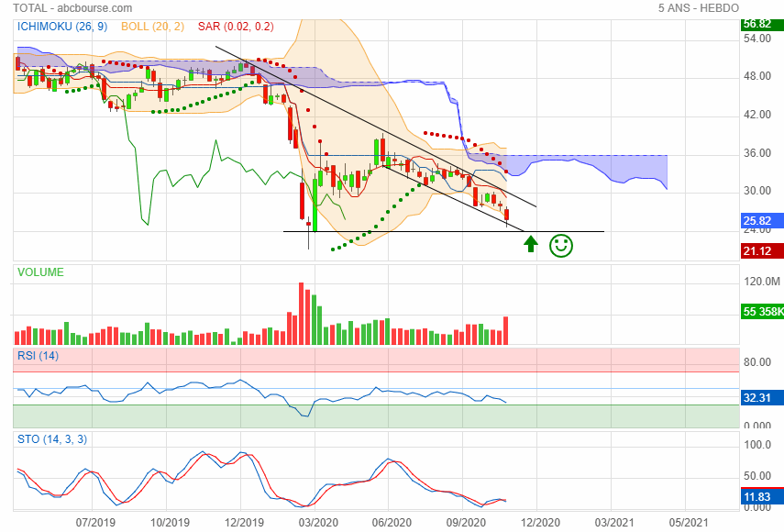Click the 09/2020 date axis label
Viewport: 784px width, 532px height.
pyautogui.click(x=466, y=523)
